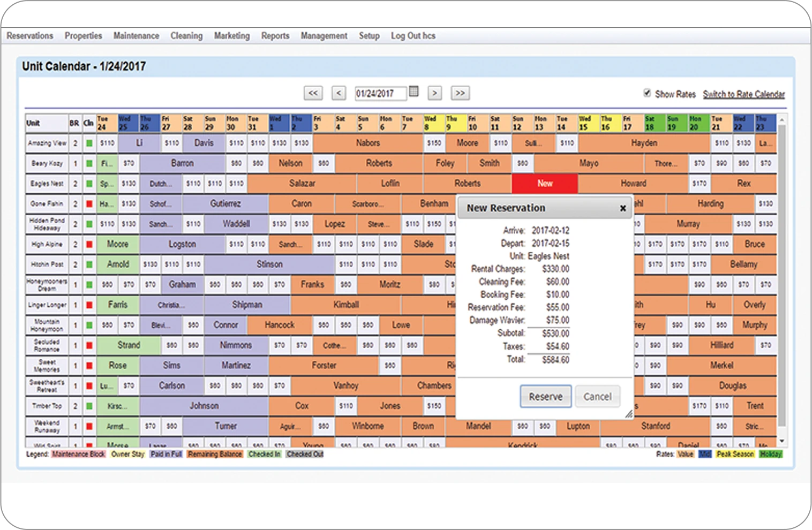Select the Eagles Nest unit name
Screen dimensions: 812x530
tap(47, 184)
